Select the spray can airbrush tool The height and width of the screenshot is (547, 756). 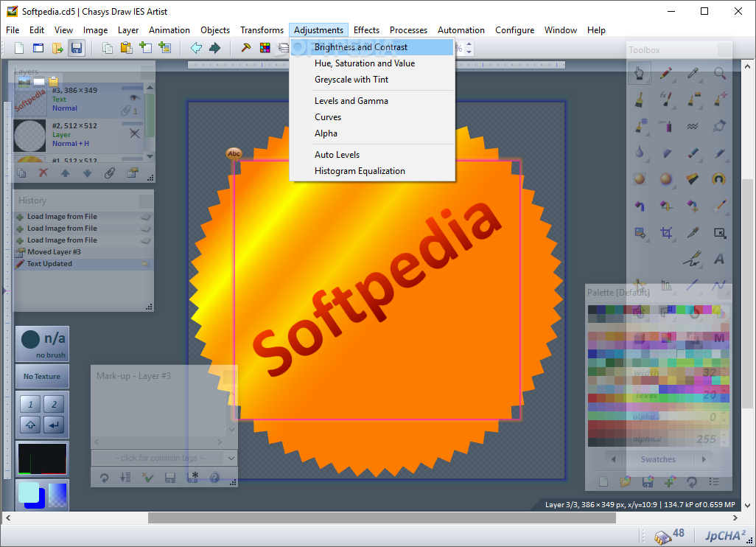(x=666, y=126)
